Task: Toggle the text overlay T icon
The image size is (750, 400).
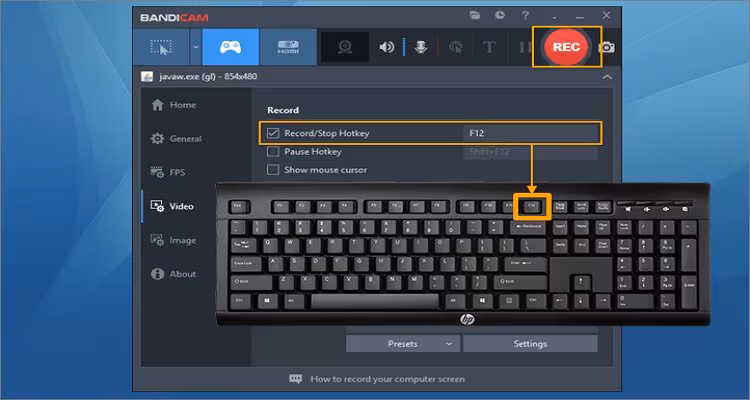Action: pyautogui.click(x=488, y=47)
